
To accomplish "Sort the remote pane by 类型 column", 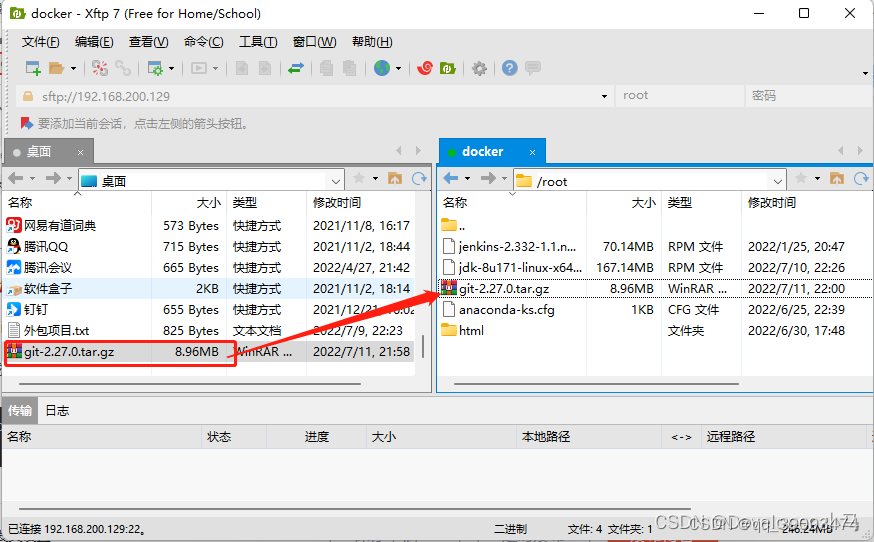I will [x=701, y=202].
